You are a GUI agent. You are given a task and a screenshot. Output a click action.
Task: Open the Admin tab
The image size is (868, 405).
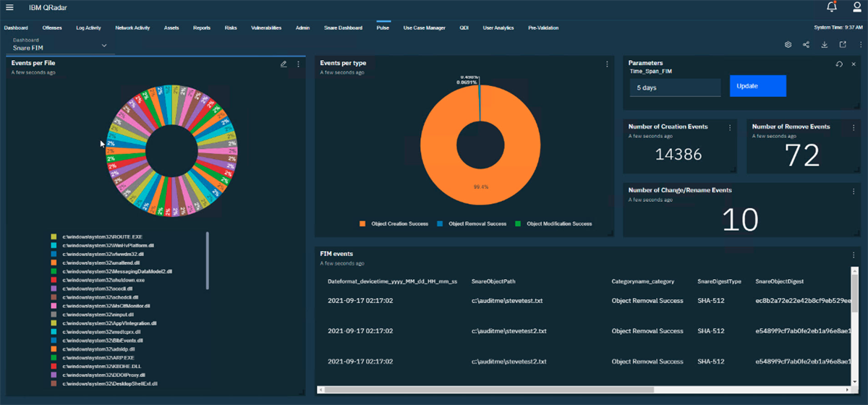(x=302, y=27)
